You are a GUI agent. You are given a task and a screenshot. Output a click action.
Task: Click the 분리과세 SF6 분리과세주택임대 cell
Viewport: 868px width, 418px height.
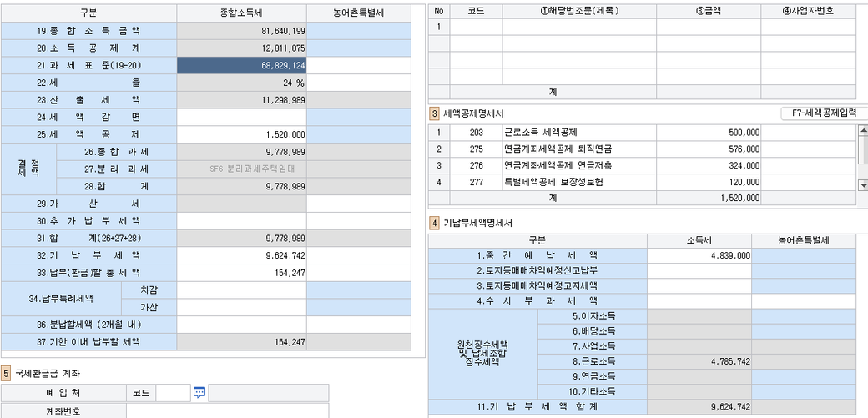[x=241, y=169]
